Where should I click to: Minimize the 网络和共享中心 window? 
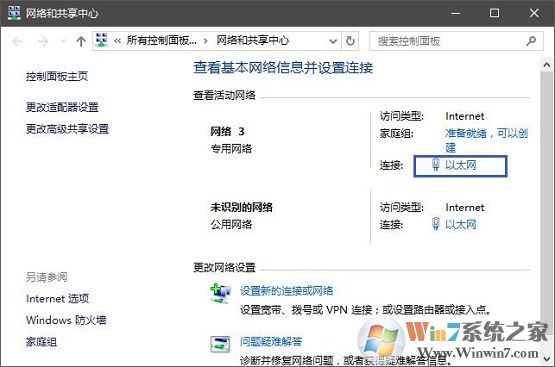pyautogui.click(x=456, y=13)
